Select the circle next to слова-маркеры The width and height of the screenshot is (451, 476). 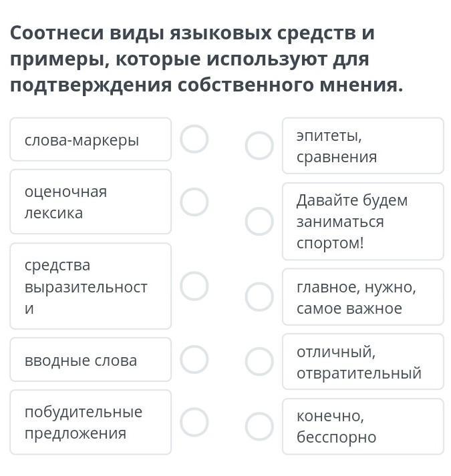[194, 140]
